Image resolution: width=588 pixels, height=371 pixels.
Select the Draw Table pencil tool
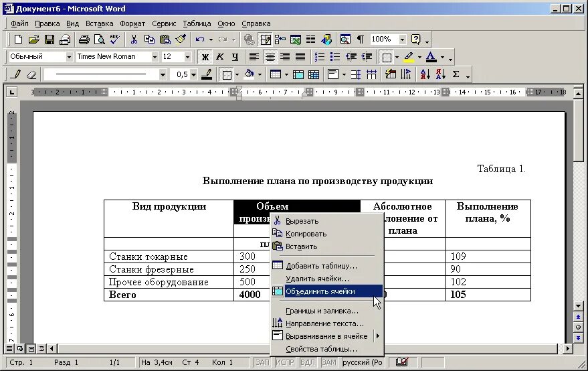tap(15, 74)
